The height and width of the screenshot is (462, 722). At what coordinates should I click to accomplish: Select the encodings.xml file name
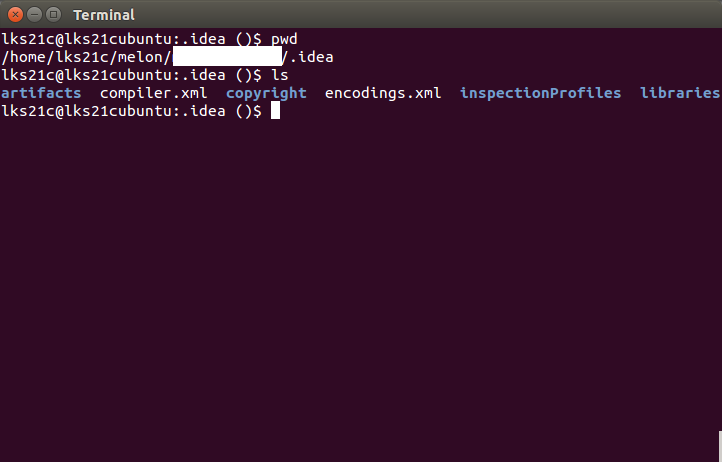(x=383, y=94)
